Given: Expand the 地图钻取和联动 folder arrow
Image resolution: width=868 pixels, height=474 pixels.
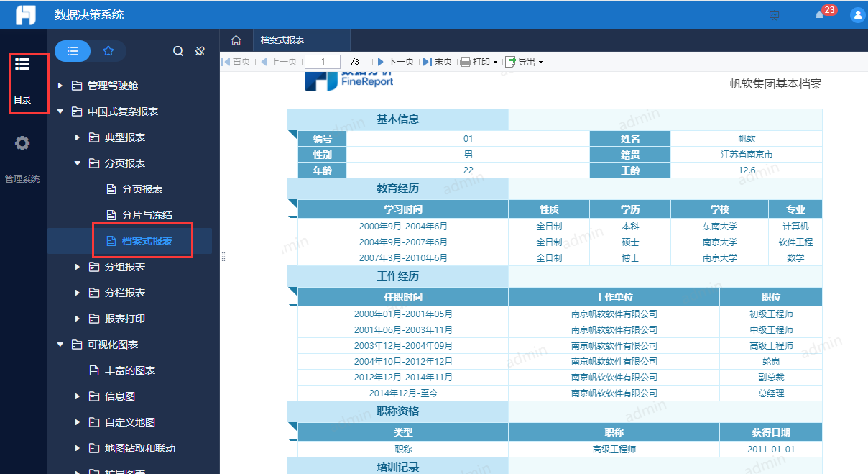Looking at the screenshot, I should tap(78, 448).
